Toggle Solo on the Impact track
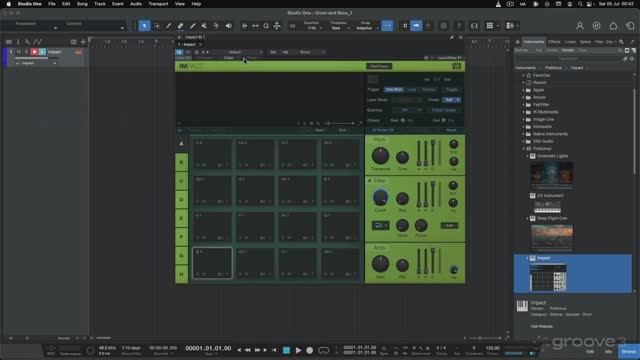640x360 pixels. [26, 52]
